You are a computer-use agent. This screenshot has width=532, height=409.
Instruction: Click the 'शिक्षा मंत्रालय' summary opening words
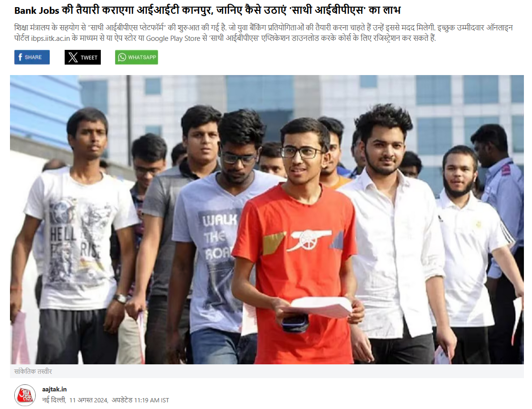point(32,28)
